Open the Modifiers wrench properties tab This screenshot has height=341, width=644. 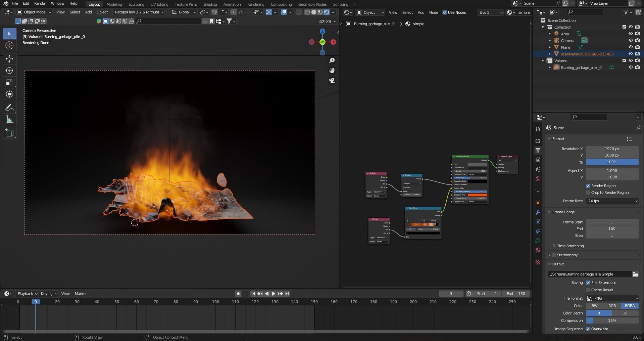click(x=538, y=212)
